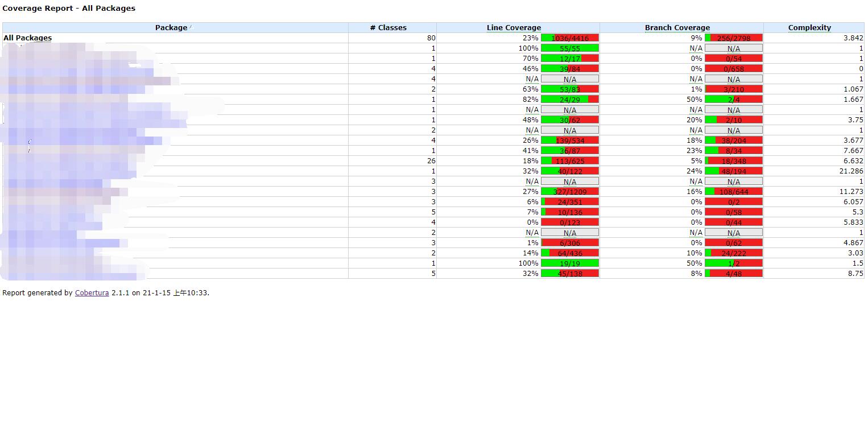Image resolution: width=868 pixels, height=421 pixels.
Task: Click the 26 classes count cell
Action: click(x=431, y=161)
